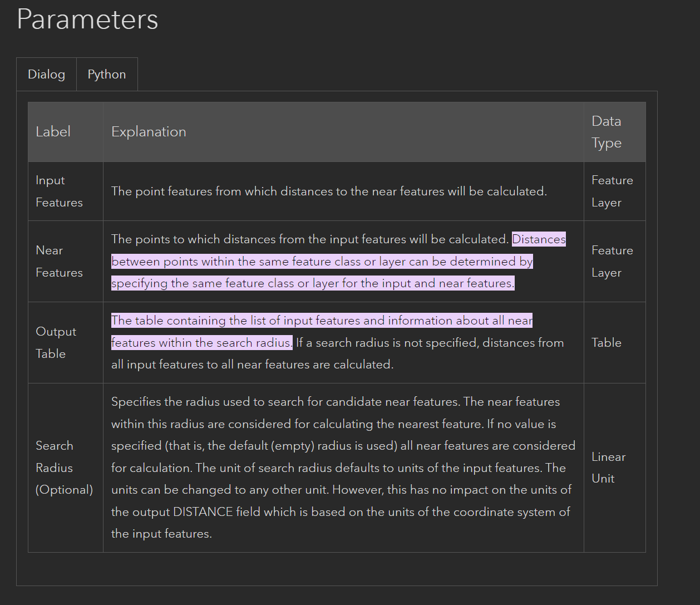Click the Feature Layer data type for Input Features
The width and height of the screenshot is (700, 605).
(612, 191)
